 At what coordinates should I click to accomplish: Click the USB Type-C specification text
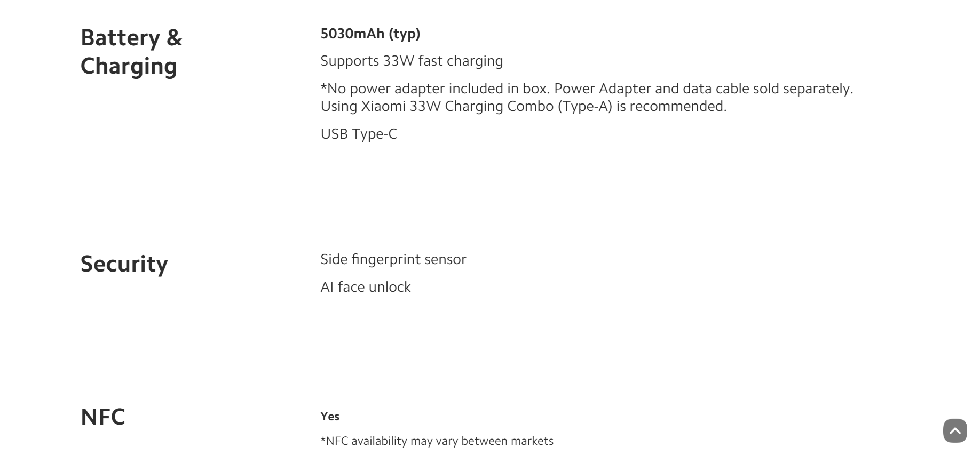[x=359, y=134]
